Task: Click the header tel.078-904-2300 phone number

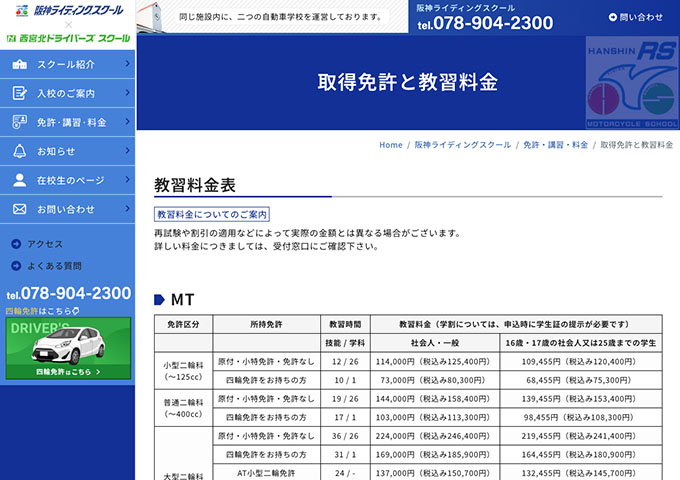Action: pyautogui.click(x=485, y=23)
